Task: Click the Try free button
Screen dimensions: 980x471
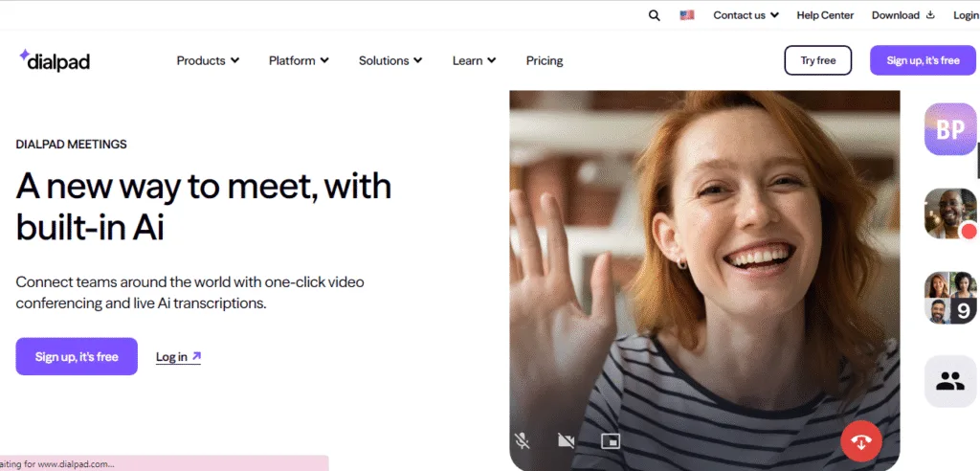Action: 818,60
